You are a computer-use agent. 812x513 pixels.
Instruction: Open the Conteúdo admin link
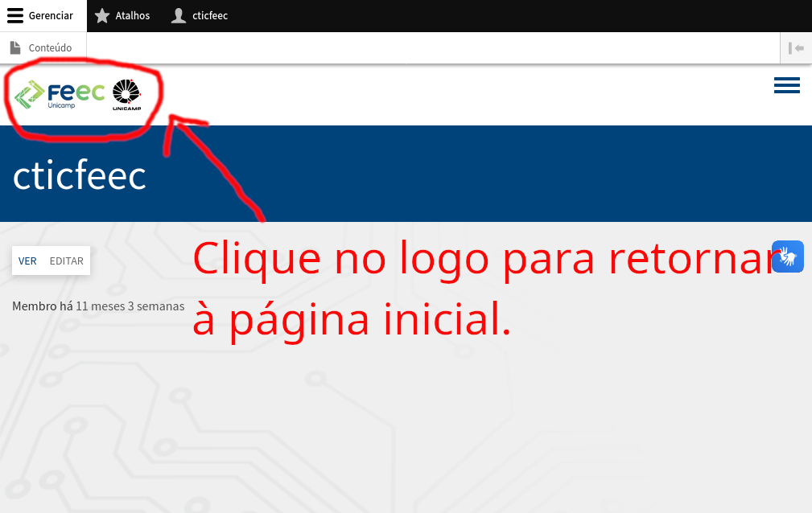click(43, 47)
